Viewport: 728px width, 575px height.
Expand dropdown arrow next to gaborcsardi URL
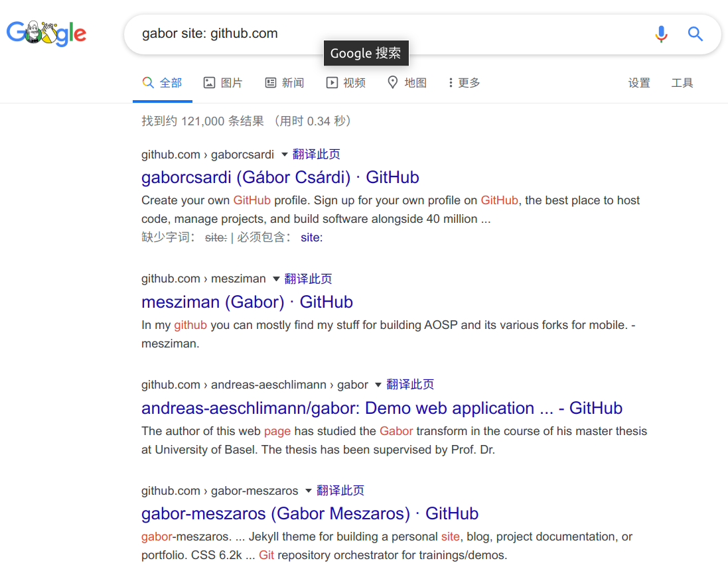(285, 155)
